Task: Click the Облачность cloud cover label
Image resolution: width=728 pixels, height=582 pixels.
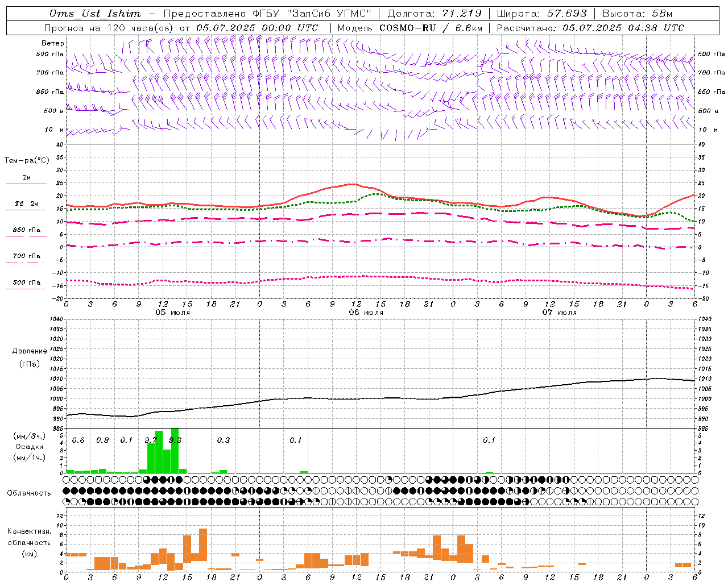Action: pyautogui.click(x=29, y=493)
